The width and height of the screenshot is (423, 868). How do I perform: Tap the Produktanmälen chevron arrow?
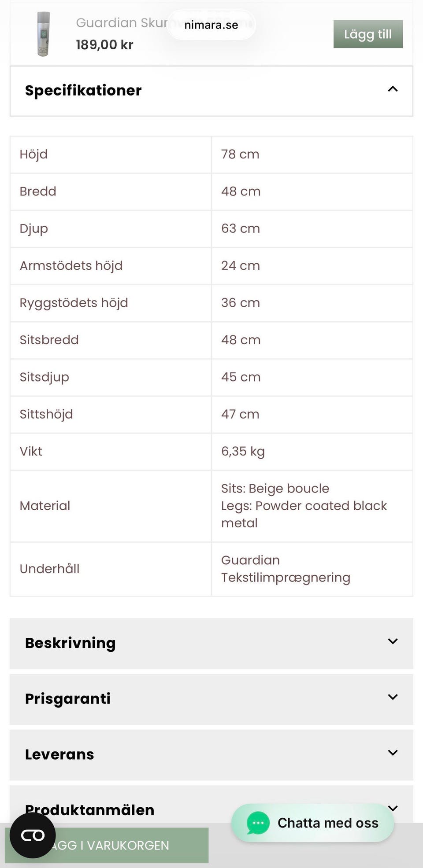393,808
